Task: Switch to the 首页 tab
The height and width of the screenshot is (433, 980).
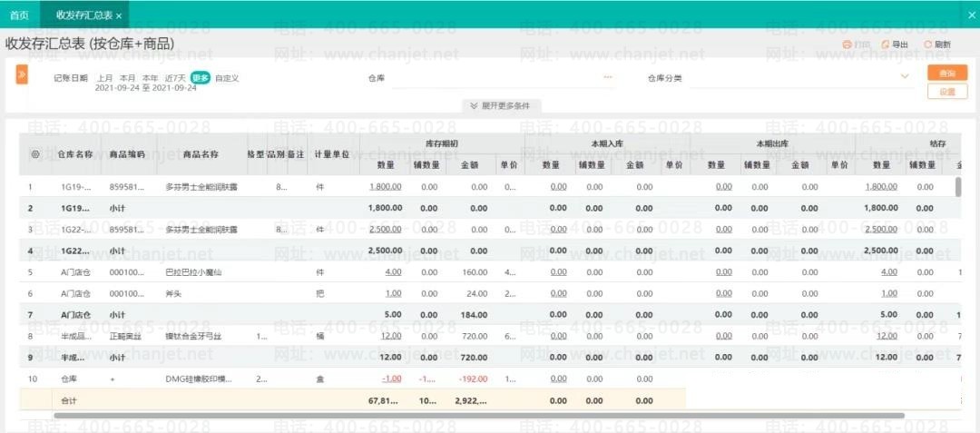Action: (19, 15)
